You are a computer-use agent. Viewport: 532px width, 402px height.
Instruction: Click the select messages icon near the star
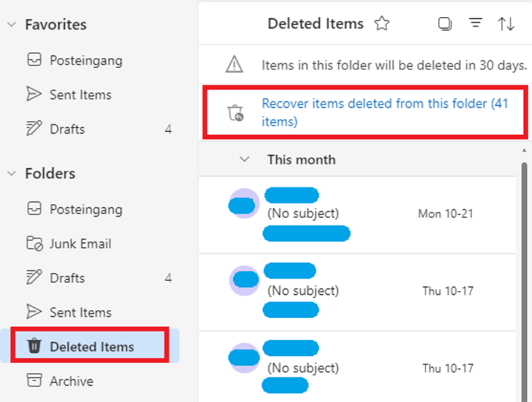tap(445, 23)
